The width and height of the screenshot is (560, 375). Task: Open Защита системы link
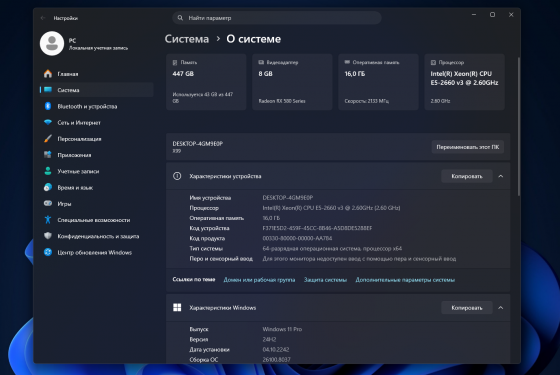(325, 280)
